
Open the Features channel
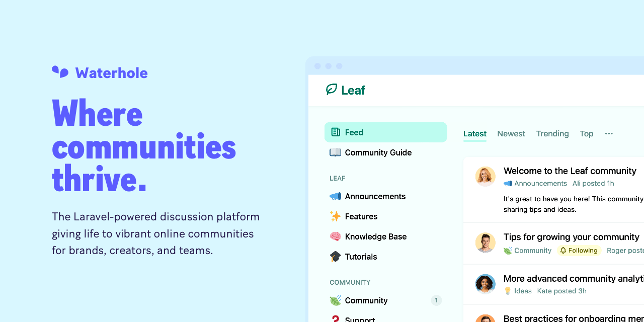[x=386, y=216]
